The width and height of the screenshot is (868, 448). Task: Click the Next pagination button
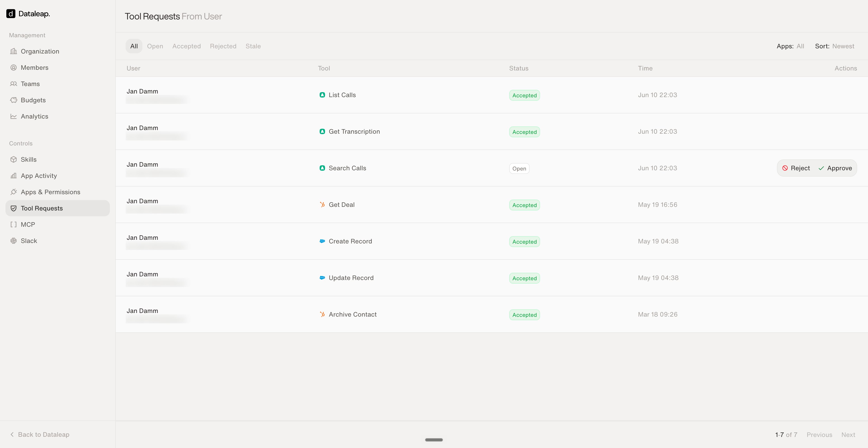point(848,434)
